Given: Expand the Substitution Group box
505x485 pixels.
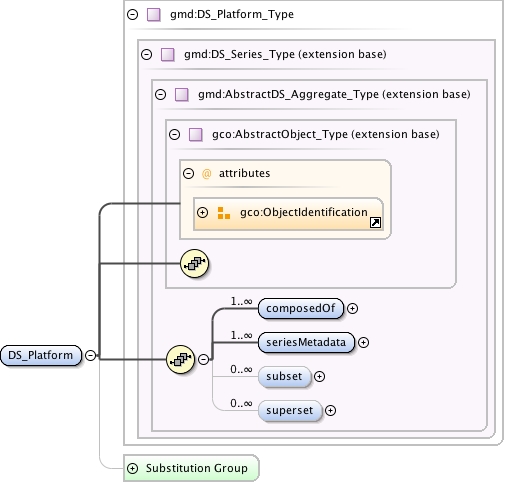Looking at the screenshot, I should point(133,468).
